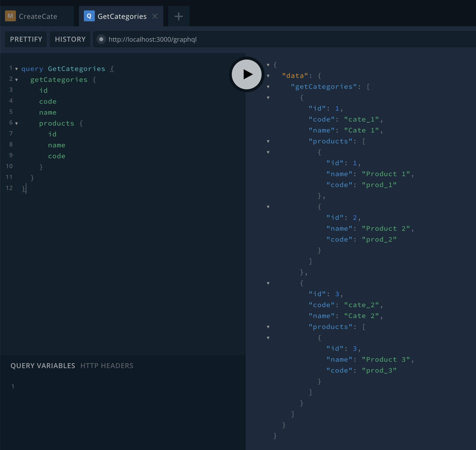Collapse the products field on line 6

pos(16,124)
